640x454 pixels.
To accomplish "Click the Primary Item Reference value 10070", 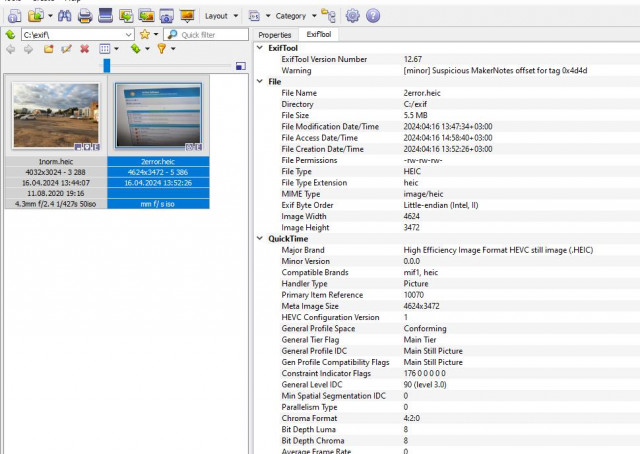I will 413,295.
